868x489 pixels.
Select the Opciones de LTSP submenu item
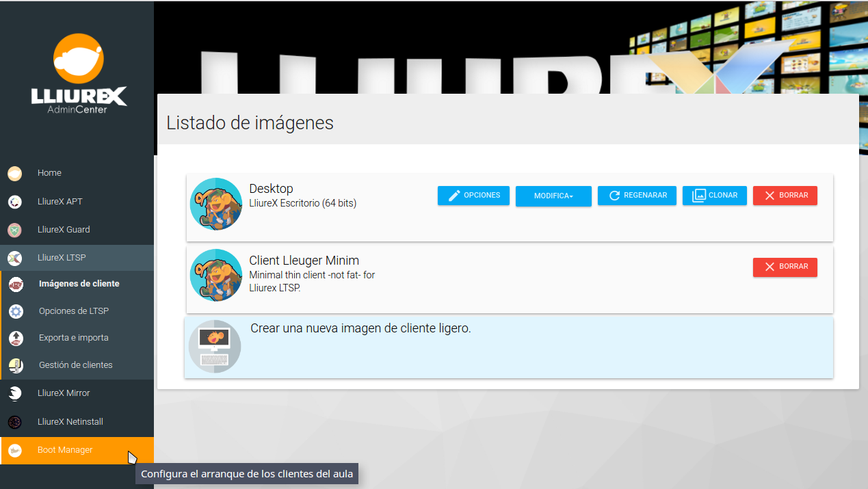(x=77, y=311)
